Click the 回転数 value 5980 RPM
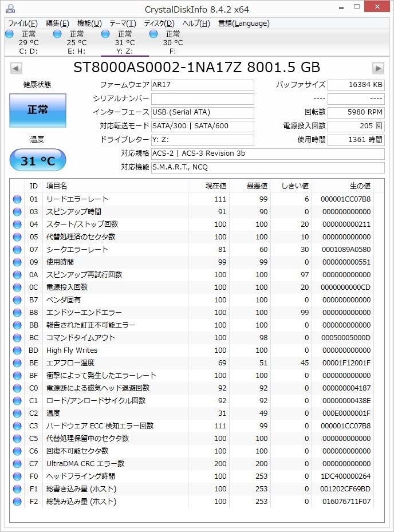The height and width of the screenshot is (532, 394). 356,112
